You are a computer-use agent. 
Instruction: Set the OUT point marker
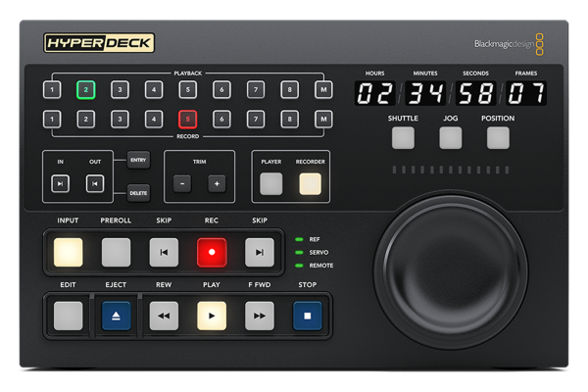(x=95, y=184)
